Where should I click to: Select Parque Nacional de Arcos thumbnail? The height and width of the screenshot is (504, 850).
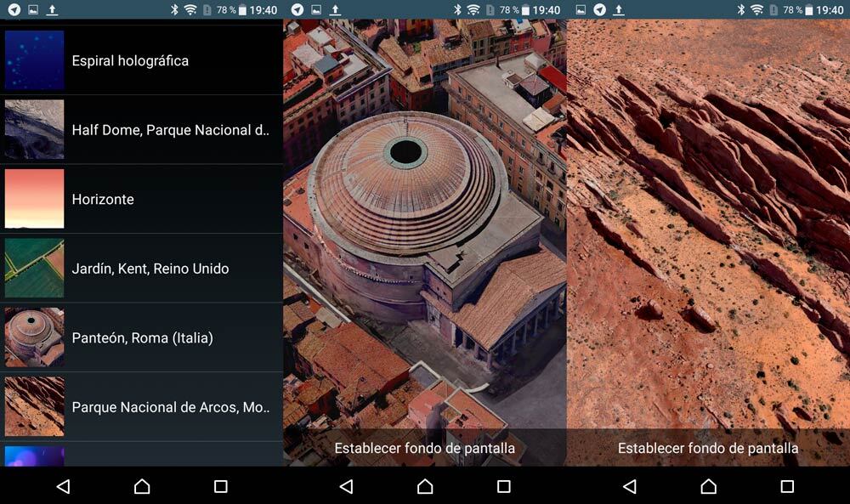click(x=35, y=407)
